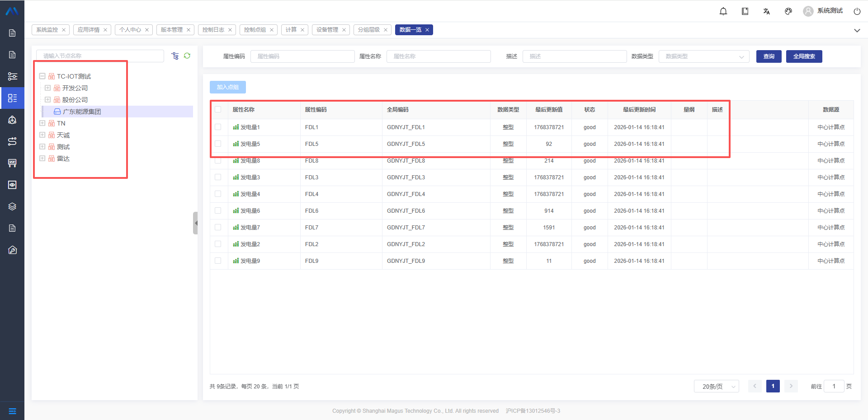868x420 pixels.
Task: Switch to the 设备管理 tab
Action: coord(327,30)
